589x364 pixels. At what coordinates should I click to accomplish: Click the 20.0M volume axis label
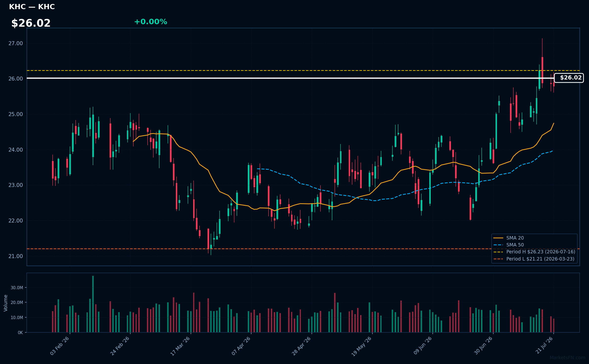[17, 303]
